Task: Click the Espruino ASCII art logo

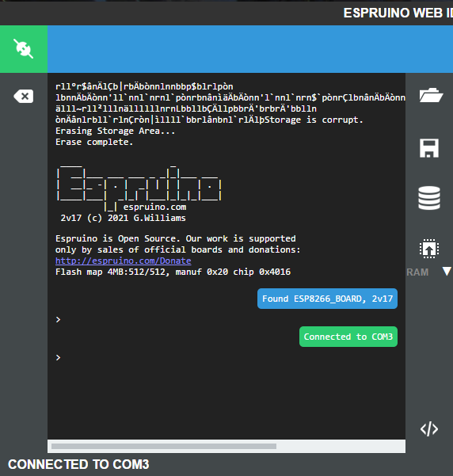Action: 139,186
